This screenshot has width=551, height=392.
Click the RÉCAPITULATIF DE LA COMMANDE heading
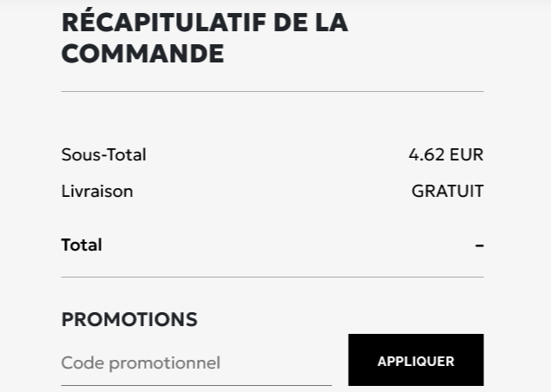coord(204,37)
